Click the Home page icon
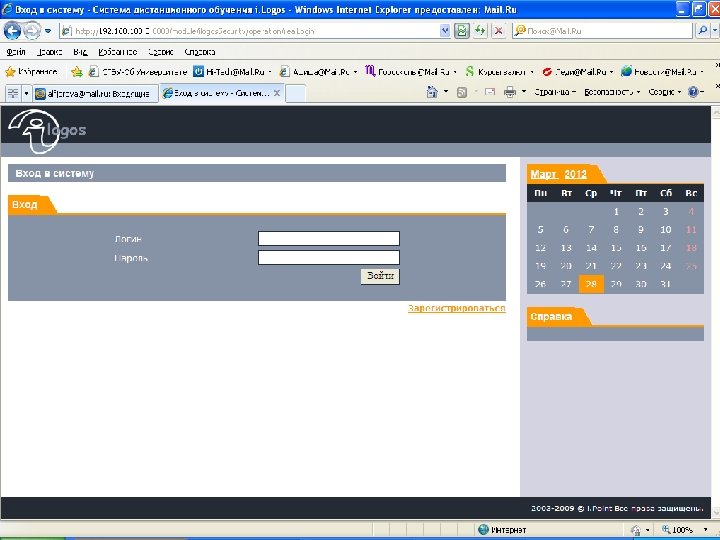This screenshot has height=540, width=720. (432, 92)
